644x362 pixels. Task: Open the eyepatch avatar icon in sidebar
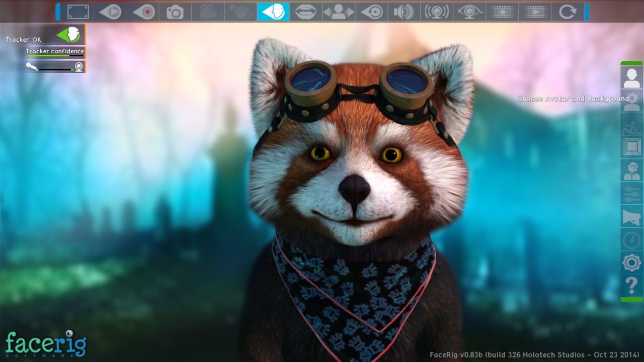631,170
